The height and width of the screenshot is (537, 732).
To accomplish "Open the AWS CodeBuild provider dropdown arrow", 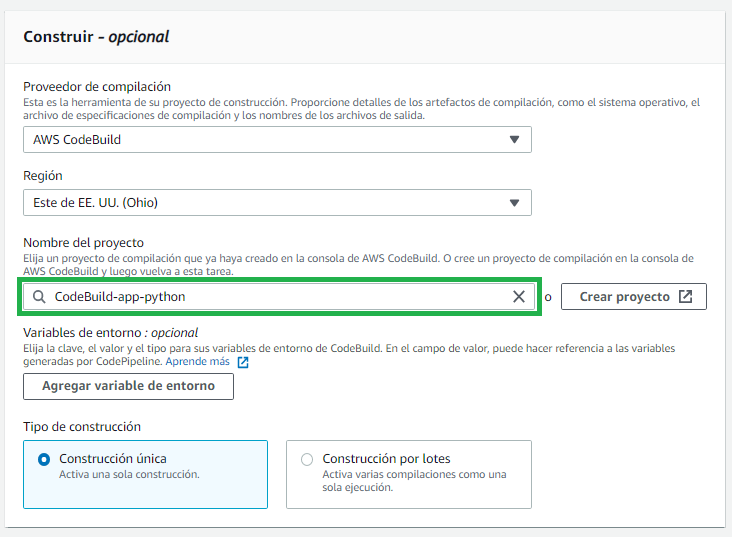I will tap(514, 140).
